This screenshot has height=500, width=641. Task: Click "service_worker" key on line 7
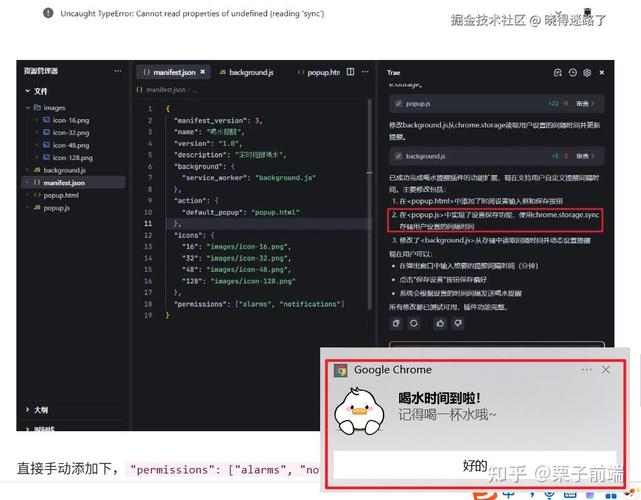[x=215, y=178]
